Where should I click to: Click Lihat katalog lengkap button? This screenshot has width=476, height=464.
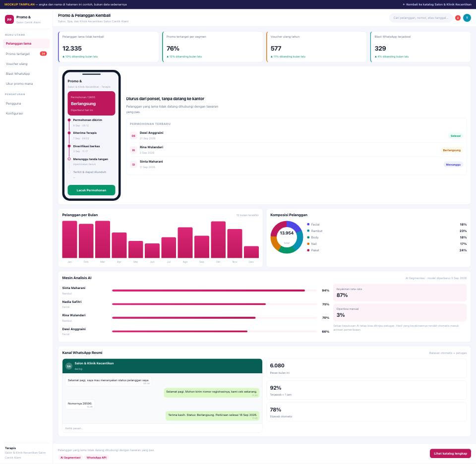[450, 454]
